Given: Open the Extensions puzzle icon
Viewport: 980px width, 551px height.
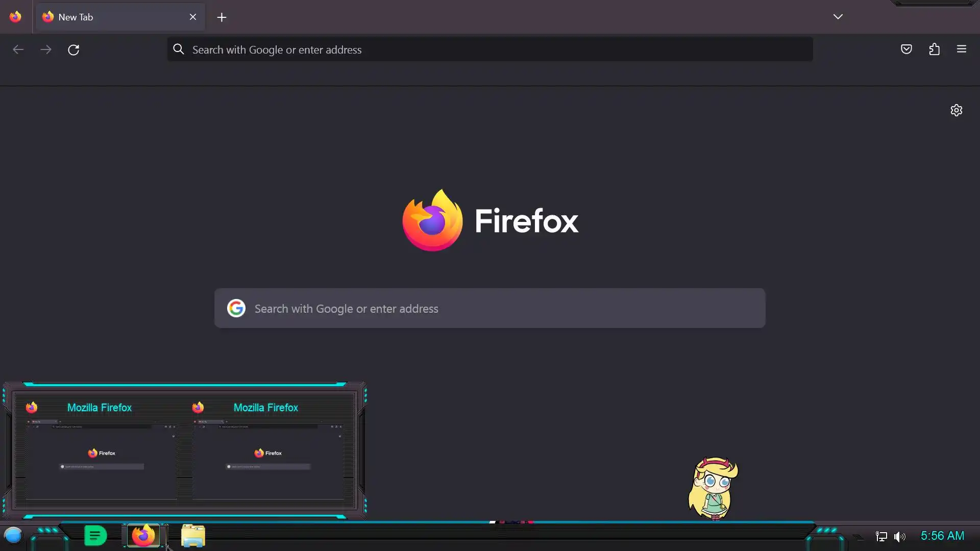Looking at the screenshot, I should [934, 49].
